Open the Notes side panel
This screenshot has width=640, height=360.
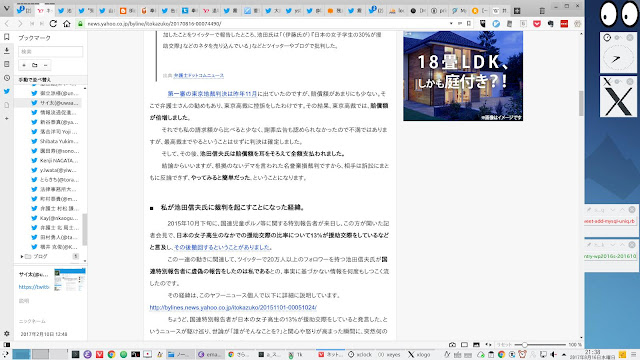point(7,64)
